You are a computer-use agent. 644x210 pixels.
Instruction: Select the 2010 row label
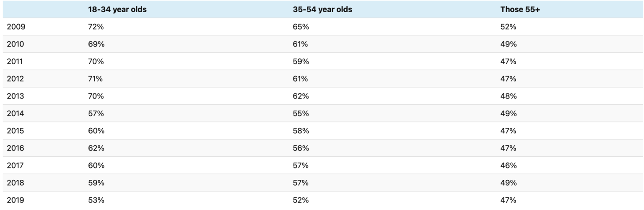pyautogui.click(x=16, y=44)
